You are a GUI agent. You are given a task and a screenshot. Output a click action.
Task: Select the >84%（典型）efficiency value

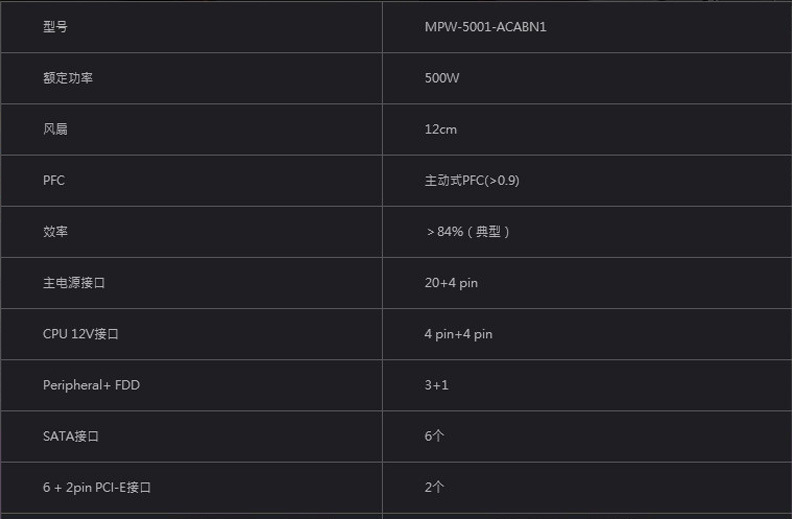pos(468,232)
